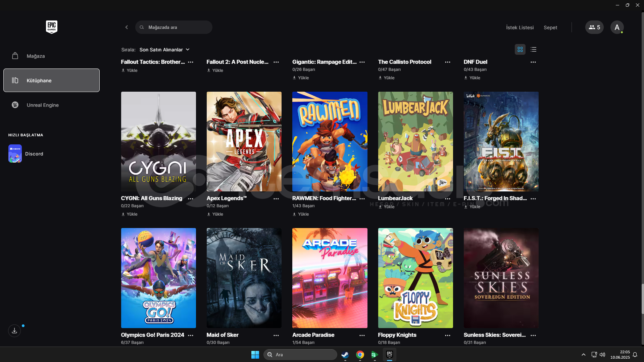The height and width of the screenshot is (362, 644).
Task: Open options menu for Maid of Sker
Action: [276, 335]
